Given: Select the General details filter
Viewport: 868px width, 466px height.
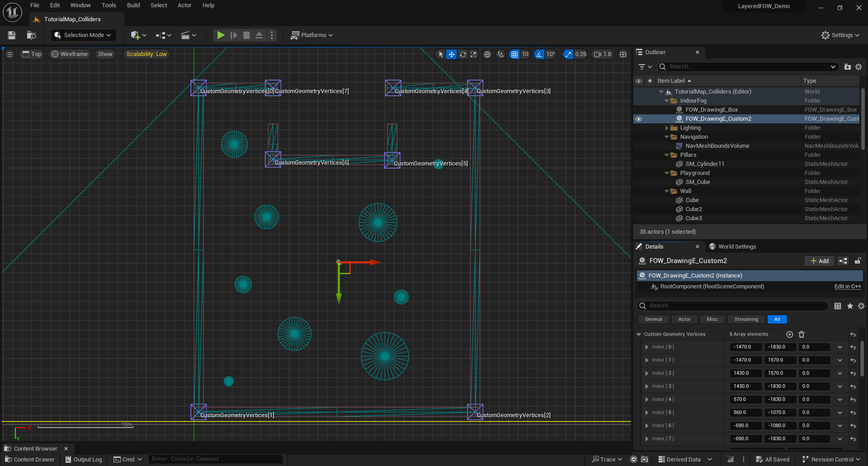Looking at the screenshot, I should point(653,320).
